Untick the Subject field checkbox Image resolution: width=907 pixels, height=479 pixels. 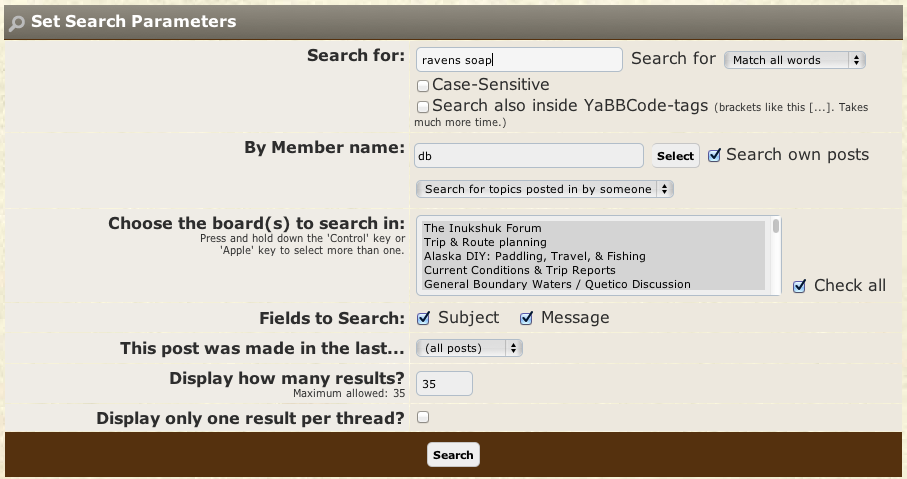tap(423, 318)
